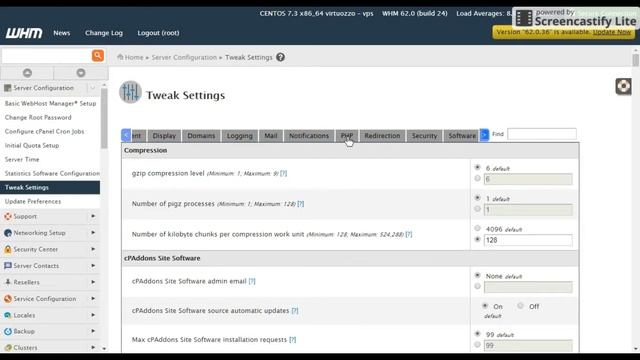Screen dimensions: 640x360
Task: Open help [?] for cPAddons source automatic updates
Action: [x=295, y=311]
